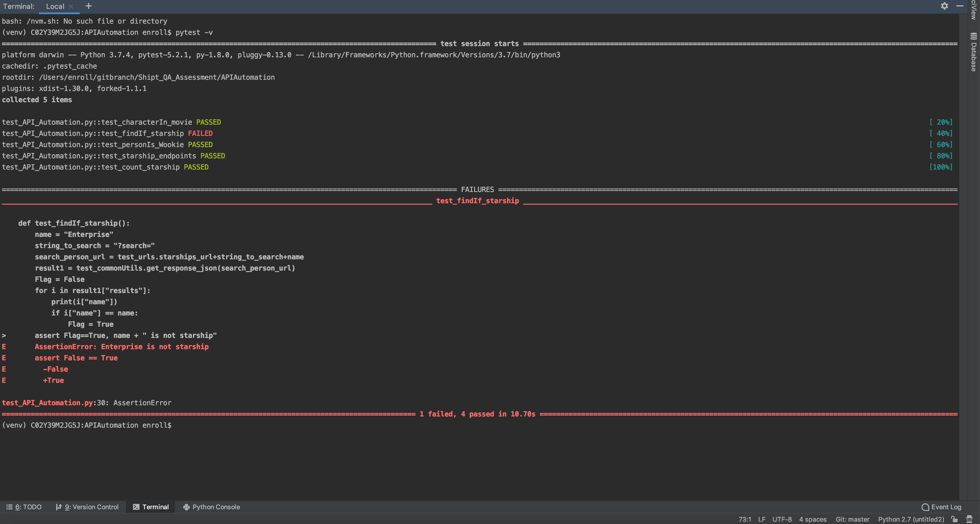The height and width of the screenshot is (524, 980).
Task: Click the final terminal prompt to focus input
Action: (87, 425)
